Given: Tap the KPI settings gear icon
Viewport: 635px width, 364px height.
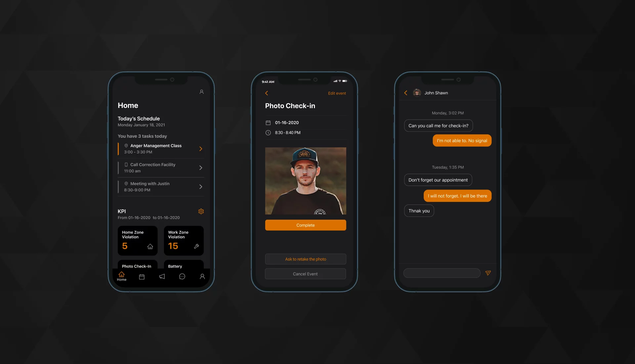Looking at the screenshot, I should (x=201, y=211).
